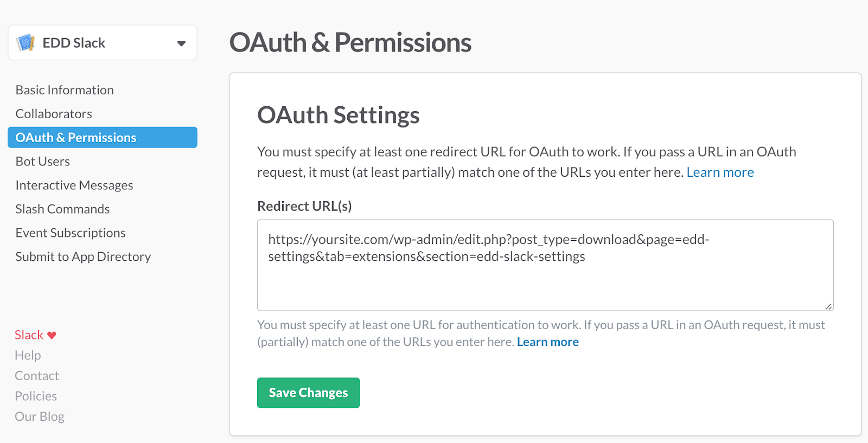Click the green Save Changes button
The width and height of the screenshot is (868, 443).
pyautogui.click(x=308, y=393)
